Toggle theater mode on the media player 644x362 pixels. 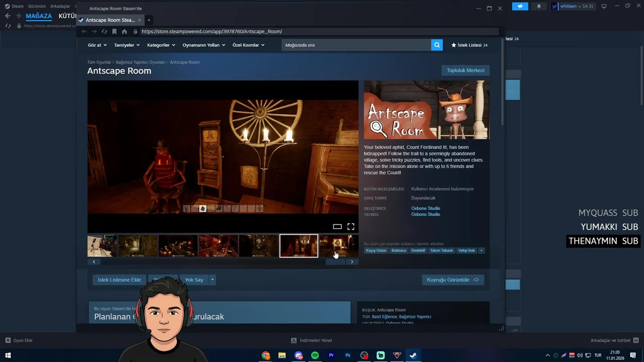tap(337, 227)
